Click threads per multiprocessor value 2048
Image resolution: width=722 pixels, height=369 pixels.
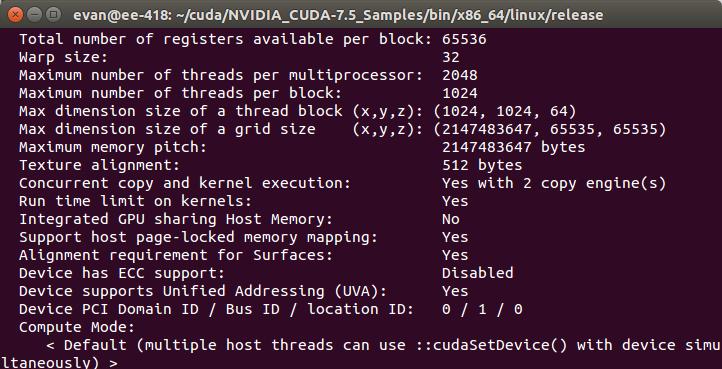tap(459, 75)
